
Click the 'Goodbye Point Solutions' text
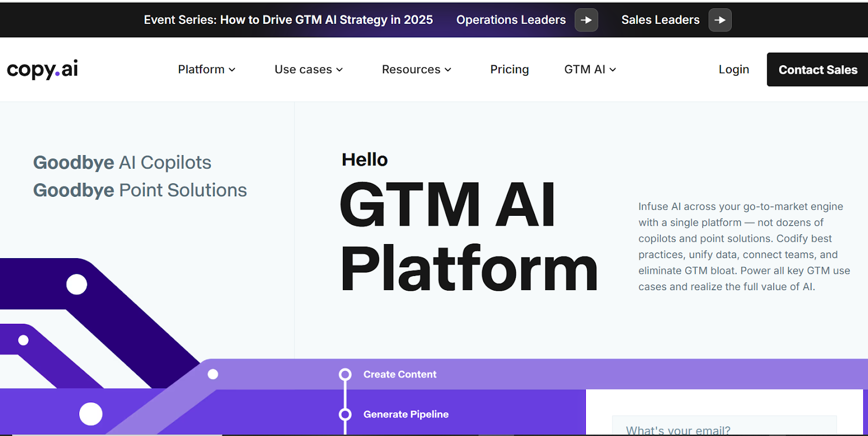[x=140, y=190]
